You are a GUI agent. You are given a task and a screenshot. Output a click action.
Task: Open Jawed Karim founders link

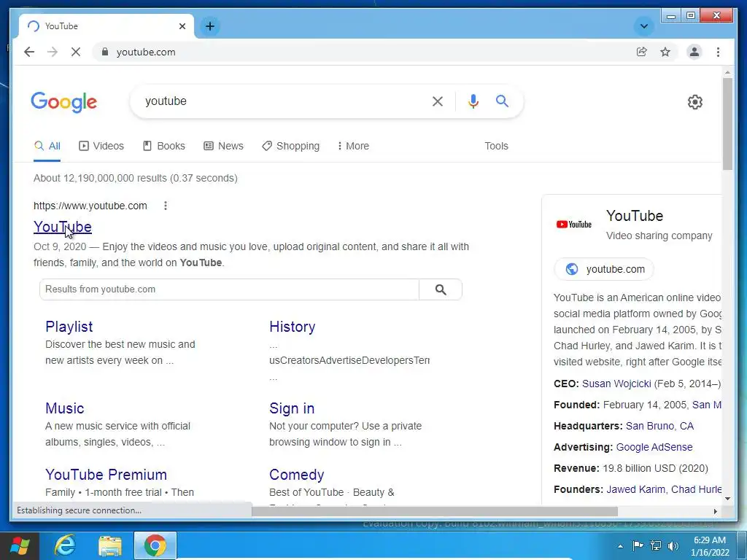pos(635,489)
